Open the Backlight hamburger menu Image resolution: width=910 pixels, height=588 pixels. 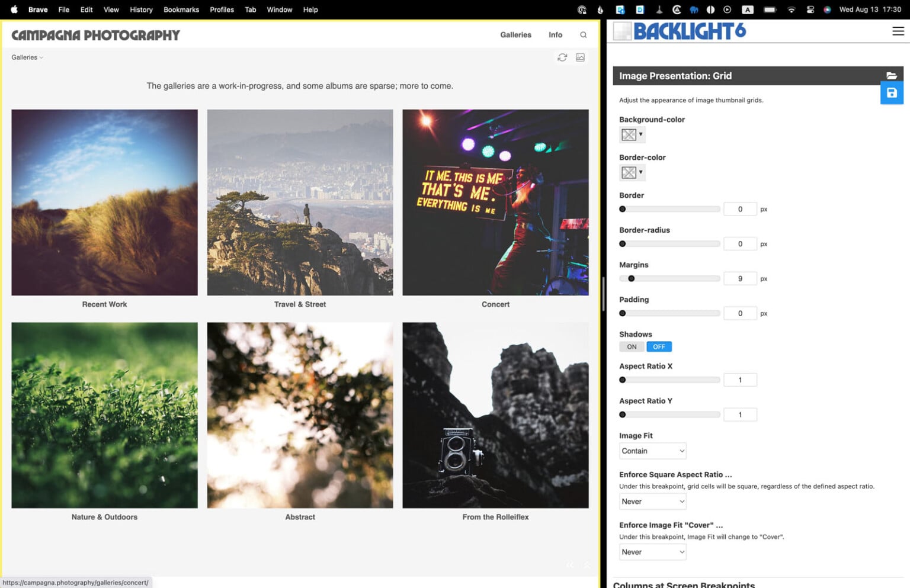click(x=899, y=31)
